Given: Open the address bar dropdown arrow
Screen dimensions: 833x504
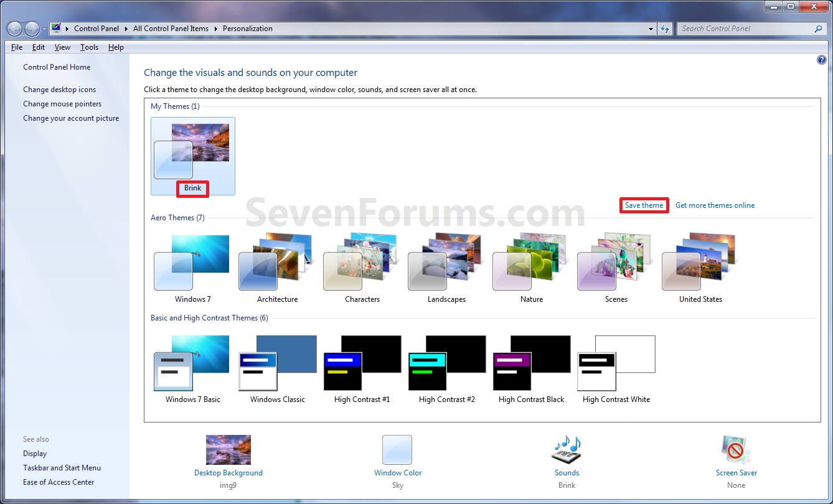Looking at the screenshot, I should coord(651,29).
